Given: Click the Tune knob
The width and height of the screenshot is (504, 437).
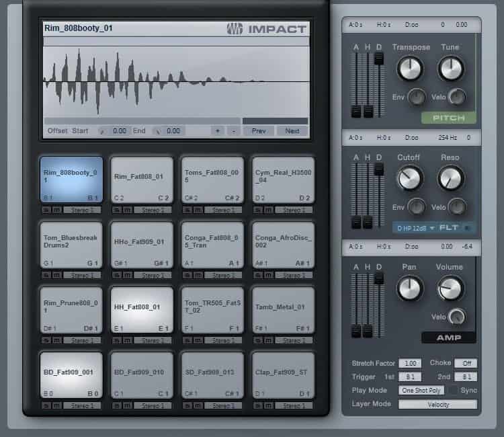Looking at the screenshot, I should (x=450, y=68).
